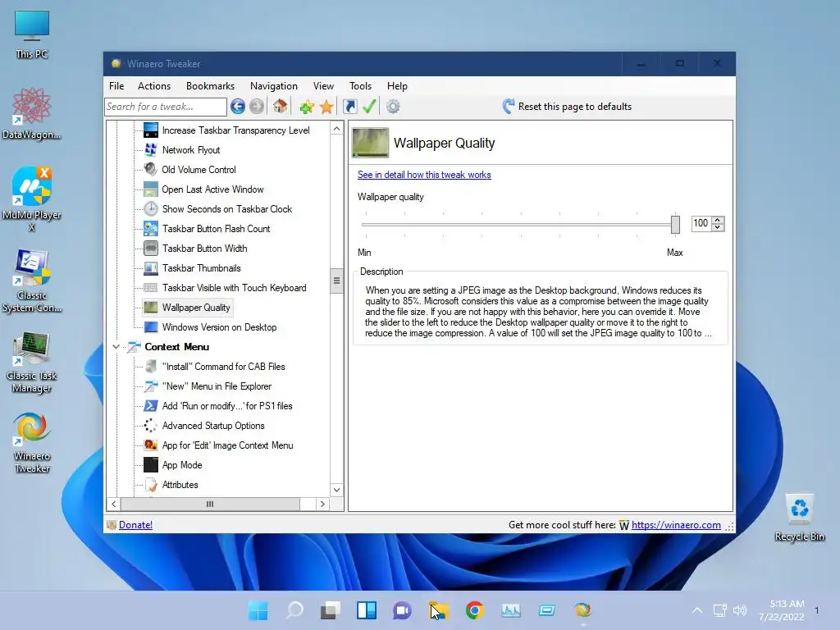Open the settings gear toolbar icon
This screenshot has height=630, width=840.
393,107
